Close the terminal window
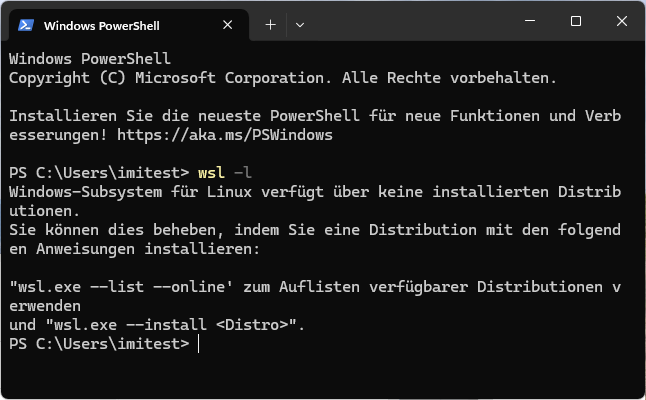 coord(622,22)
